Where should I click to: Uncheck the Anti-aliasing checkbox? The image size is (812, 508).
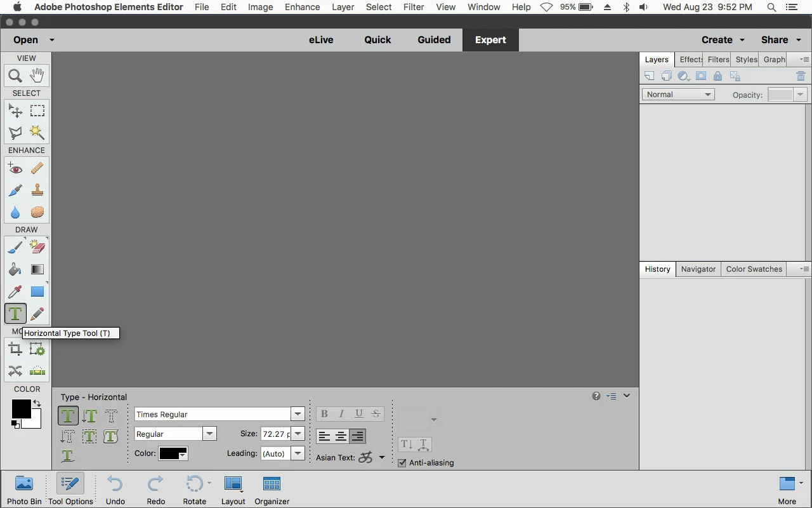click(402, 463)
